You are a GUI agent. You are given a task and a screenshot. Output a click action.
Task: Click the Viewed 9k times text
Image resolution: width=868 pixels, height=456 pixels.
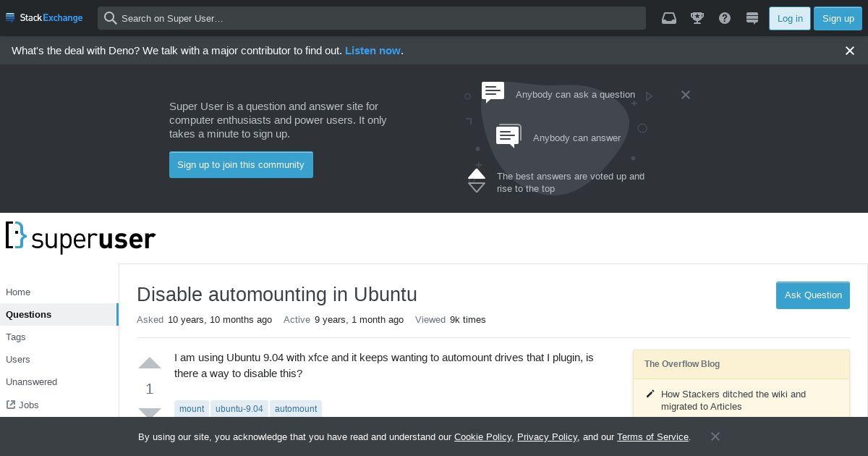451,320
